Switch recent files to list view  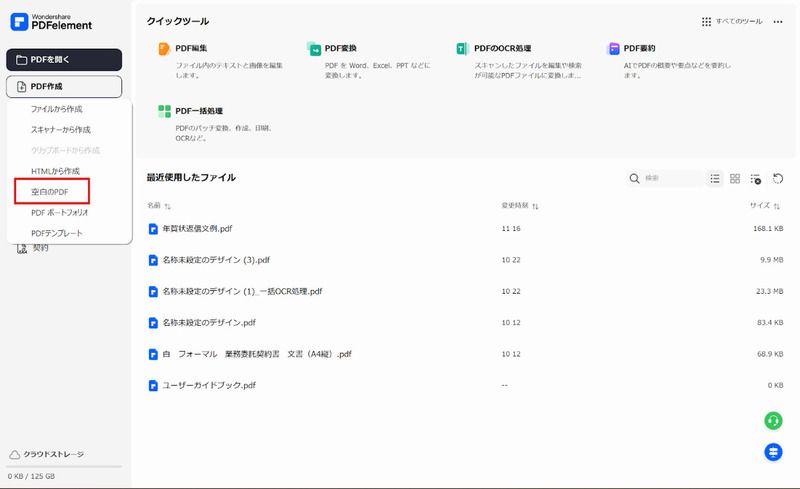715,179
